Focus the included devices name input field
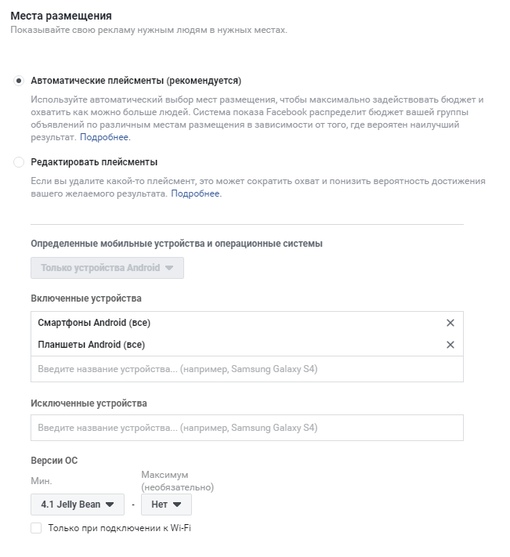This screenshot has width=510, height=557. pyautogui.click(x=247, y=369)
